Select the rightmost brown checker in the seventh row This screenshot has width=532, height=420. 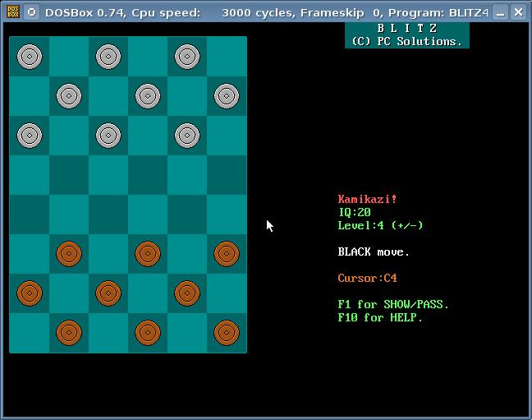(x=187, y=293)
